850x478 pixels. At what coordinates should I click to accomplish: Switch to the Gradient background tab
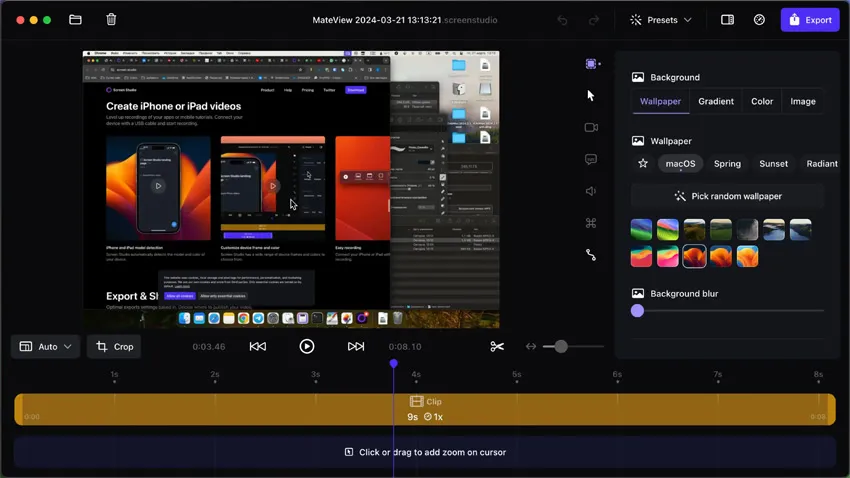(x=716, y=101)
